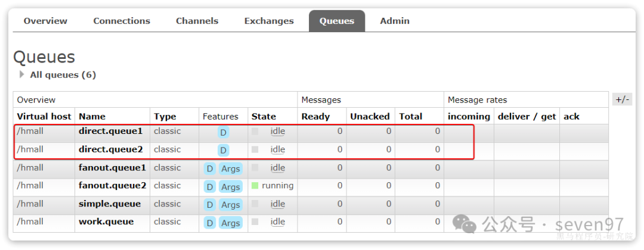Click the idle state of fanout.queue1
The image size is (644, 250).
278,168
